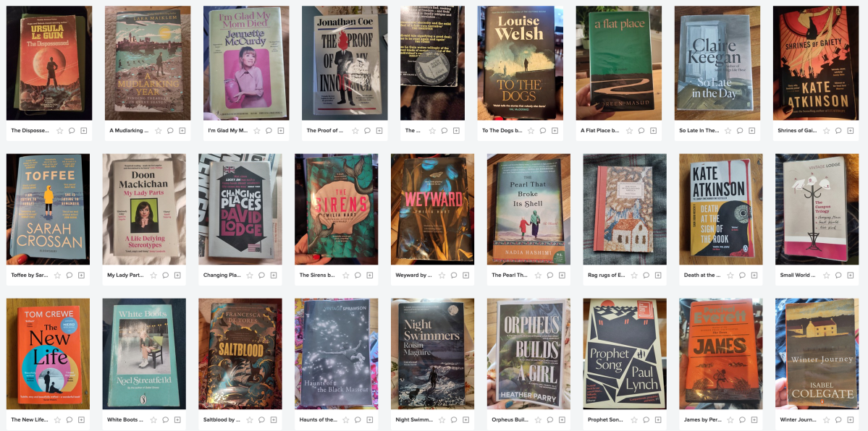Image resolution: width=868 pixels, height=431 pixels.
Task: Add I'm Glad My Mom Died to album
Action: point(281,131)
